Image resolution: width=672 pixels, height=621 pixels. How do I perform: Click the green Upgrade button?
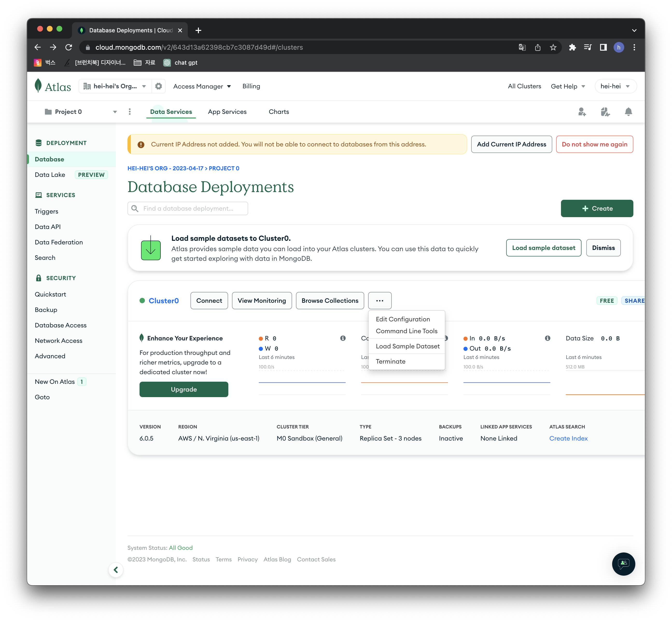pyautogui.click(x=183, y=389)
